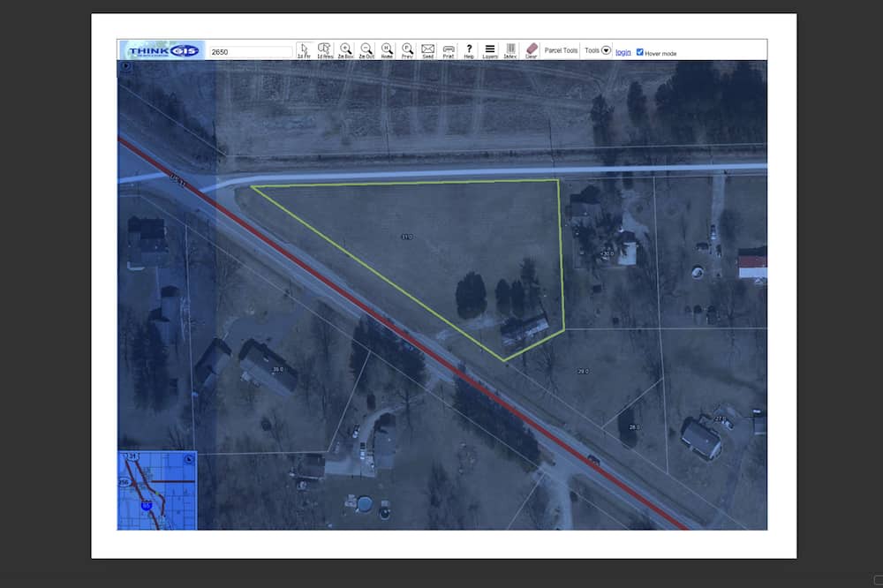Image resolution: width=883 pixels, height=588 pixels.
Task: Click the Send envelope icon
Action: 428,49
